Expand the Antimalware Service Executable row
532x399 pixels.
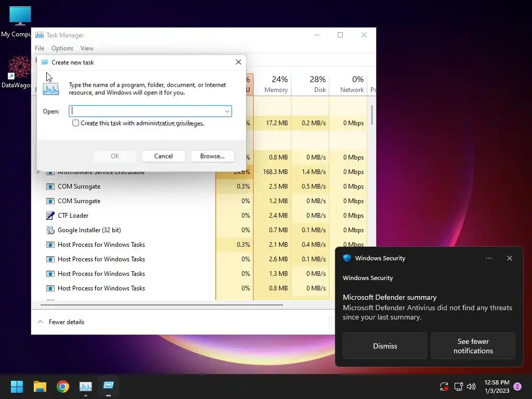[x=38, y=172]
